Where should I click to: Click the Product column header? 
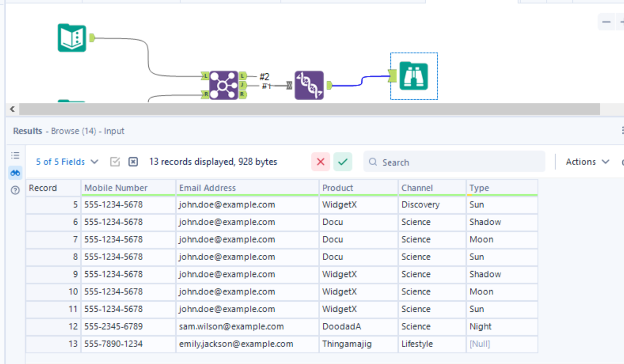point(338,188)
